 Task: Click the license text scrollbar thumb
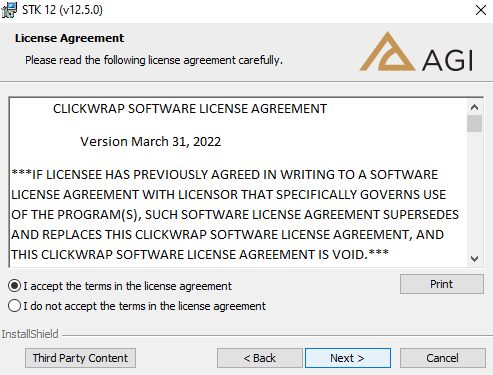pos(474,124)
